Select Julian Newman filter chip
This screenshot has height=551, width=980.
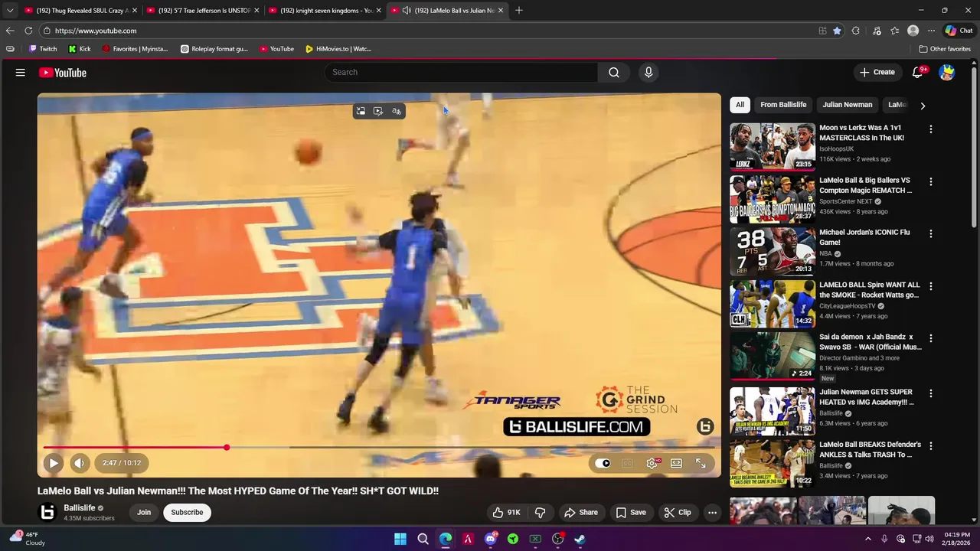847,105
